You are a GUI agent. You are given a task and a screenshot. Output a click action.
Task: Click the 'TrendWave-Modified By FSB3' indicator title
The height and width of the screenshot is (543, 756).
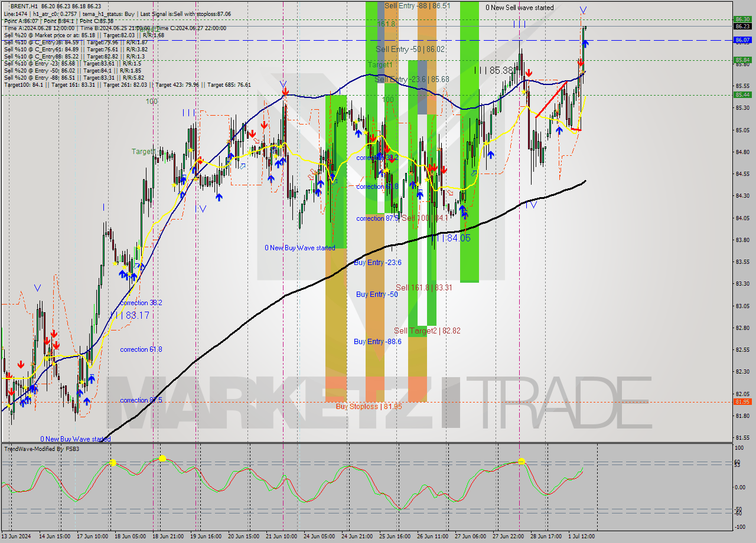click(x=42, y=449)
